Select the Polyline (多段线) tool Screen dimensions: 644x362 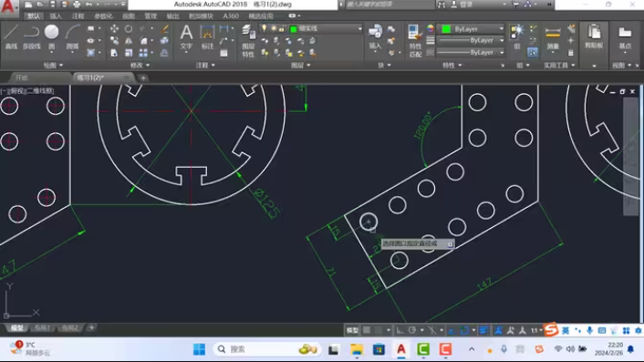coord(31,36)
